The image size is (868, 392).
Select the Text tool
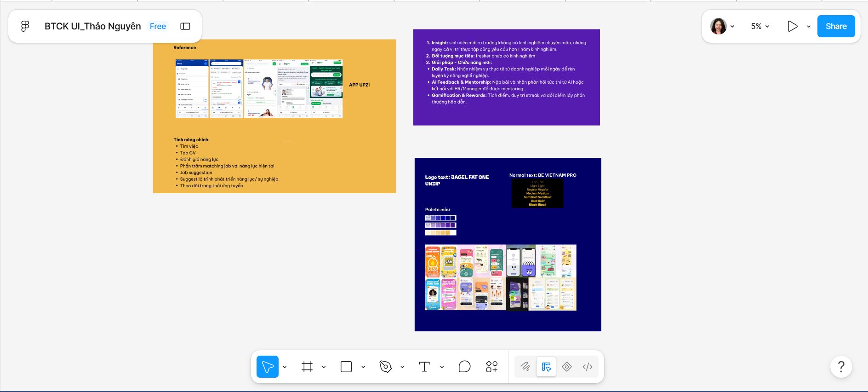click(x=424, y=367)
